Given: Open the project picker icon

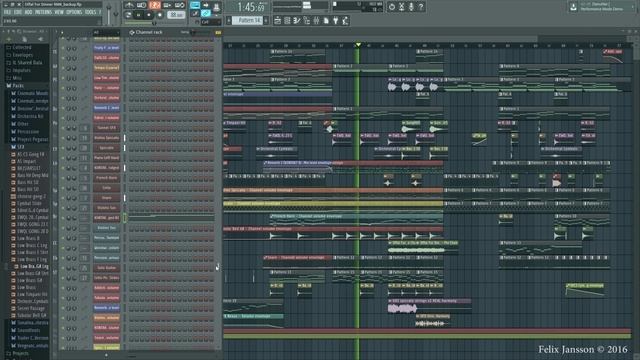Looking at the screenshot, I should point(326,20).
